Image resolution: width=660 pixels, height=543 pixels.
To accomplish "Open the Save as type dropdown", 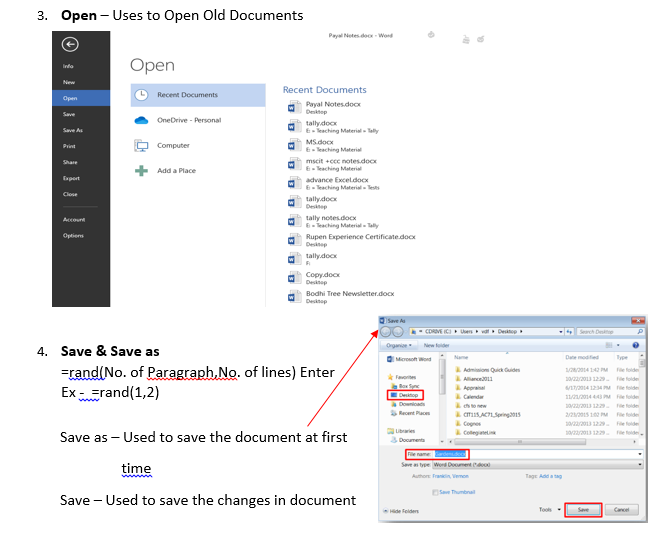I will [538, 465].
